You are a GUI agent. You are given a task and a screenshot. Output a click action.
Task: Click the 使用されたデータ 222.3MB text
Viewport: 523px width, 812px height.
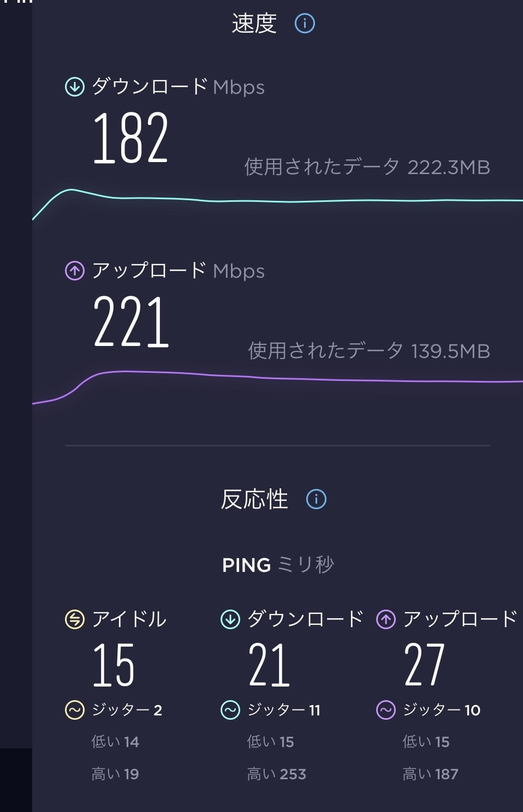tap(367, 167)
